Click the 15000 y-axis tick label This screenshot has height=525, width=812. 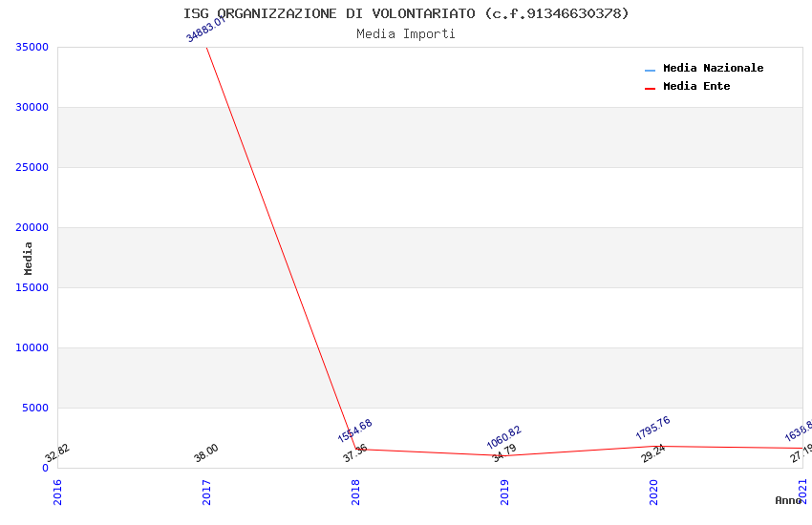(x=32, y=287)
